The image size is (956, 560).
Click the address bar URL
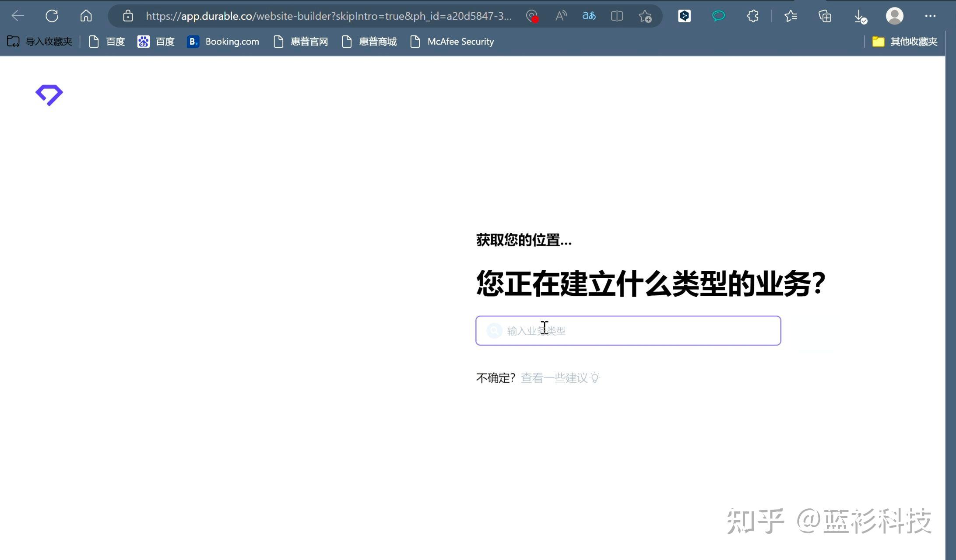coord(328,16)
